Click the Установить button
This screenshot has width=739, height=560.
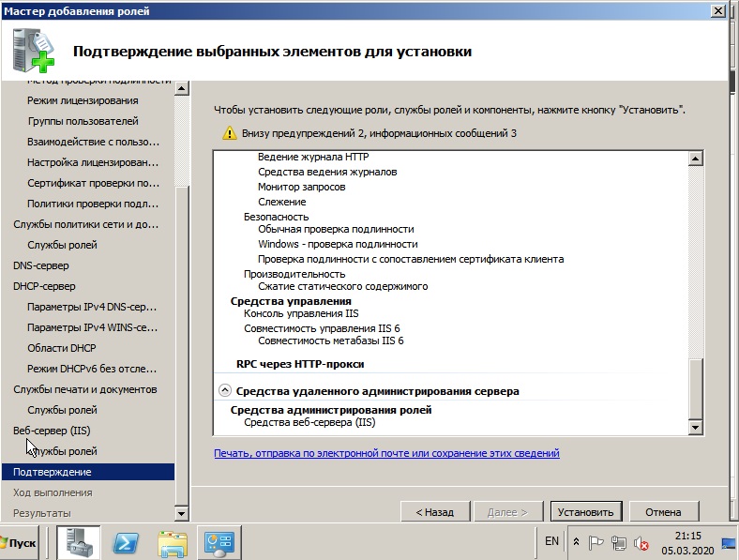[586, 512]
